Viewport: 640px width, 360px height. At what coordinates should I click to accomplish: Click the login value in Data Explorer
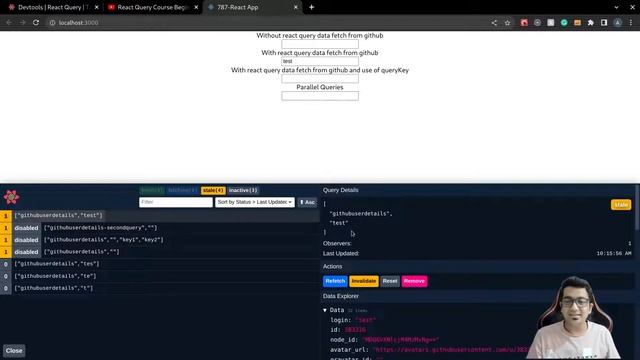pyautogui.click(x=365, y=320)
